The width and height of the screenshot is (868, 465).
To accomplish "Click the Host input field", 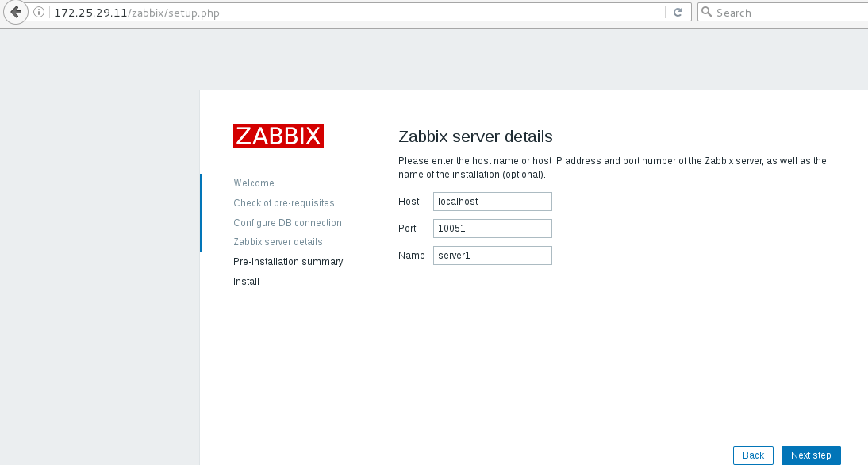I will 492,202.
